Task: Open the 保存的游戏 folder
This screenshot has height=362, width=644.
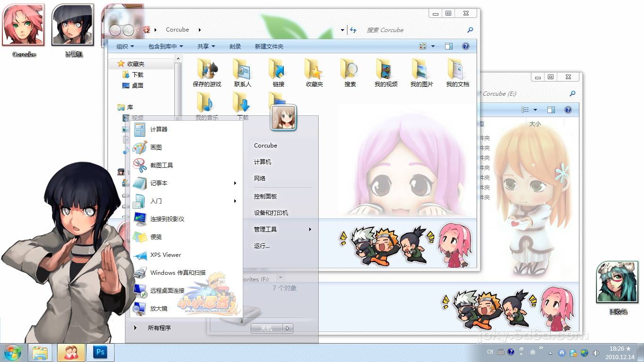Action: [207, 73]
